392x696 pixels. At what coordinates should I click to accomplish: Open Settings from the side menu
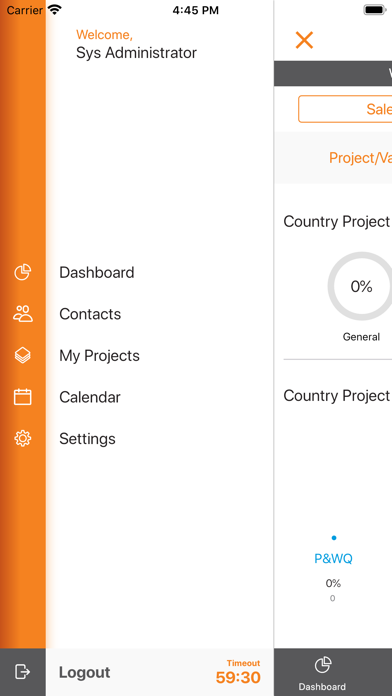(x=87, y=439)
